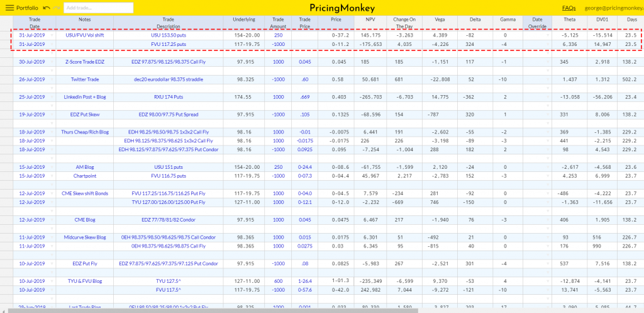Select the 'Twitter Trade' note cell

(85, 79)
